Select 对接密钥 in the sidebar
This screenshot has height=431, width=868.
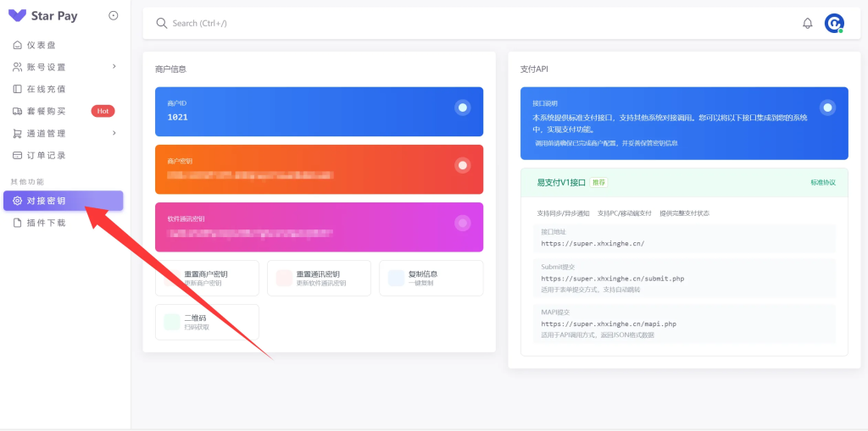pos(64,201)
